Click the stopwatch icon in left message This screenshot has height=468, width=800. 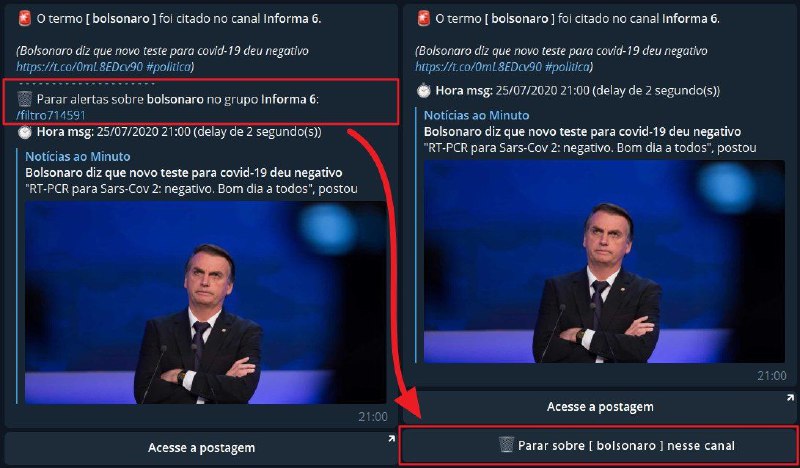(24, 132)
